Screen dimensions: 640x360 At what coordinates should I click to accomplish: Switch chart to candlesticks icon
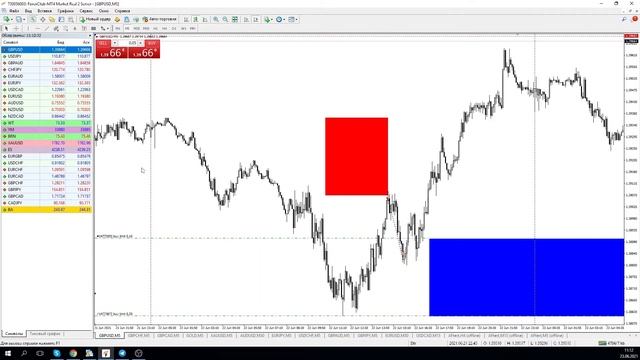point(196,19)
